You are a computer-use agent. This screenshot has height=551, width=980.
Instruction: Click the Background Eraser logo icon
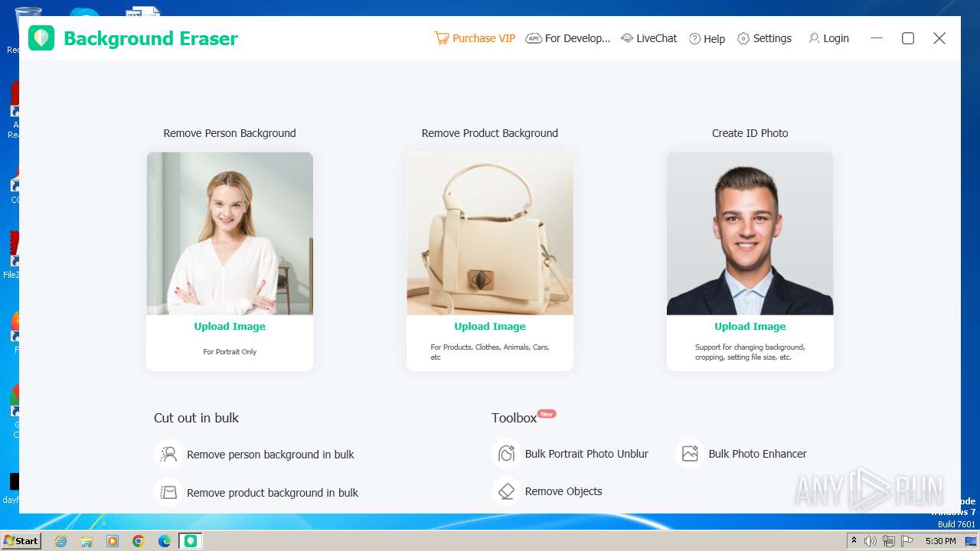point(41,37)
